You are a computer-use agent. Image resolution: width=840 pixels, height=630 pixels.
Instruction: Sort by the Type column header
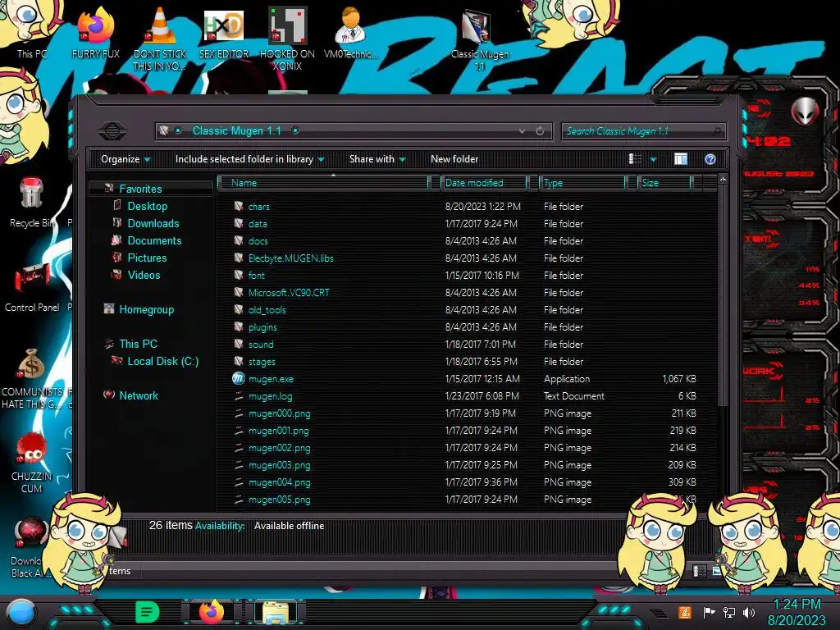(582, 183)
